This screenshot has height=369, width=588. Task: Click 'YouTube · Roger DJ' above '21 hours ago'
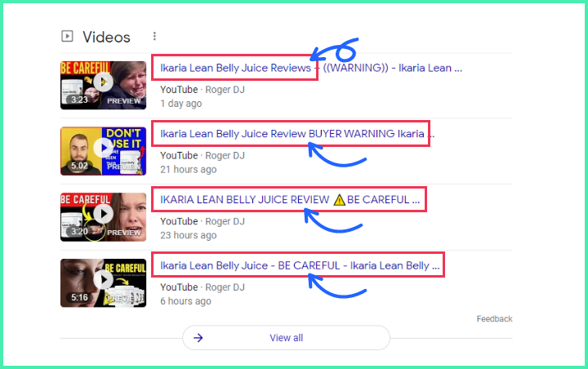click(203, 156)
